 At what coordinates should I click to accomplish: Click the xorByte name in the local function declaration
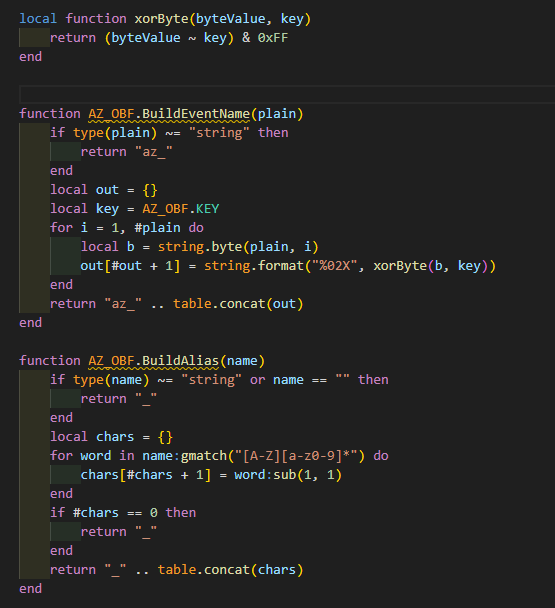coord(161,19)
